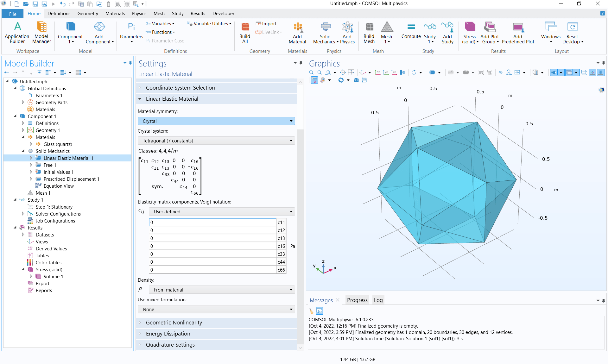Toggle the grid display in Graphics
This screenshot has width=608, height=364.
pos(601,72)
